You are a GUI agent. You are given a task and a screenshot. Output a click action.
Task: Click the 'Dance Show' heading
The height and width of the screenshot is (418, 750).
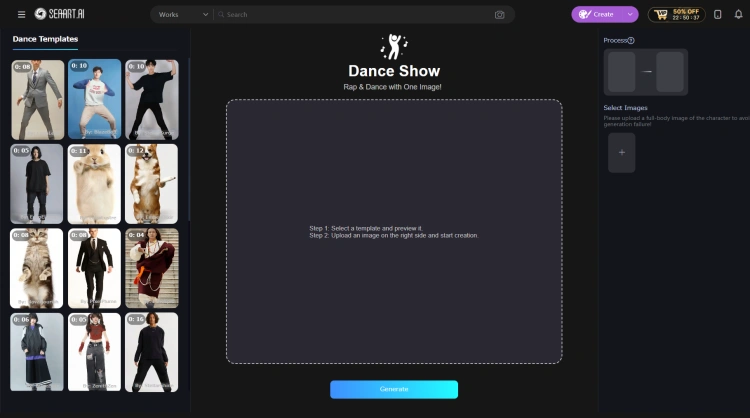click(394, 71)
